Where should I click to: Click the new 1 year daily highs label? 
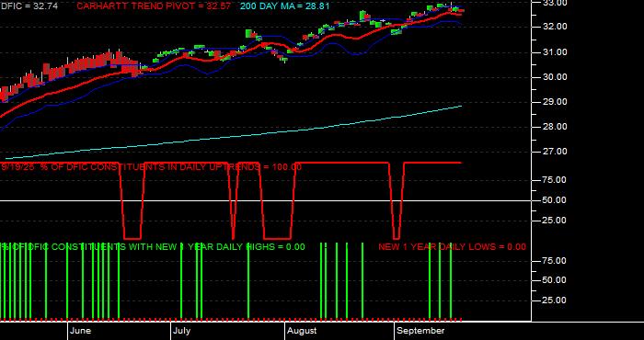[154, 247]
